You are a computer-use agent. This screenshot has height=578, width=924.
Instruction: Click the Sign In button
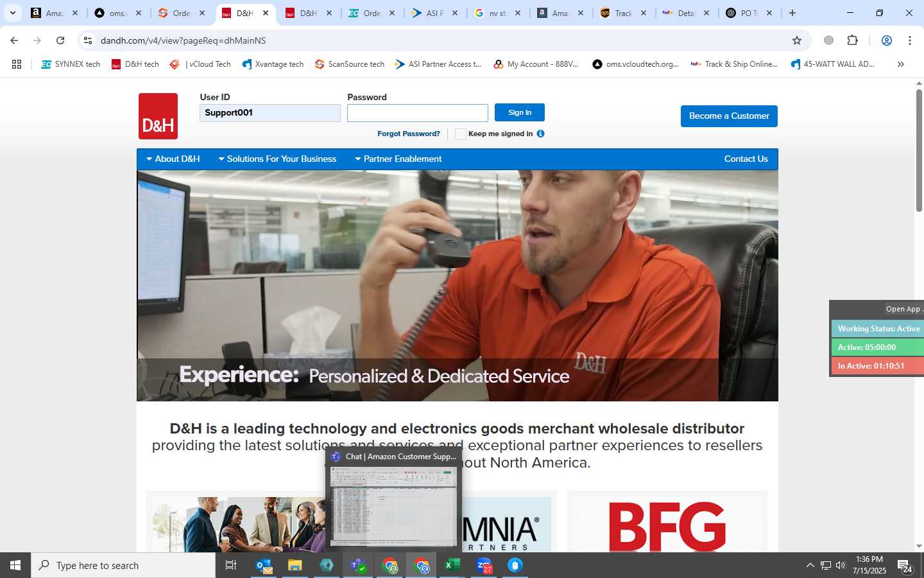(520, 112)
